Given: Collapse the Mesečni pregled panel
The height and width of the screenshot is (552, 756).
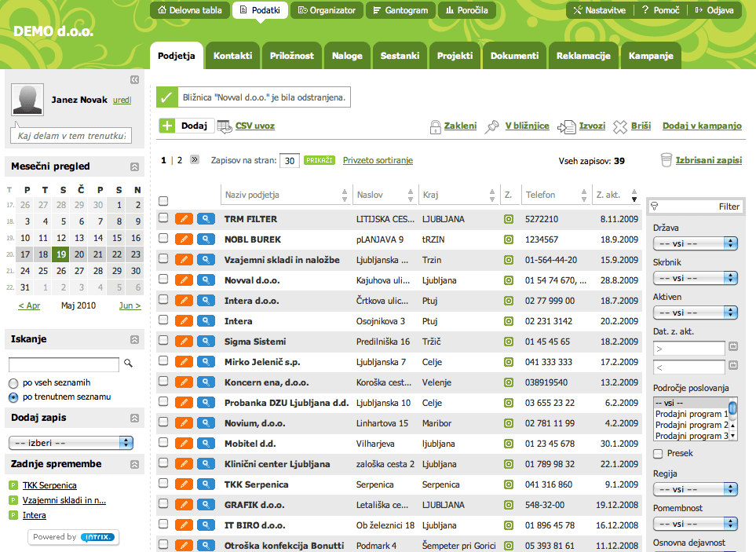Looking at the screenshot, I should [x=134, y=166].
